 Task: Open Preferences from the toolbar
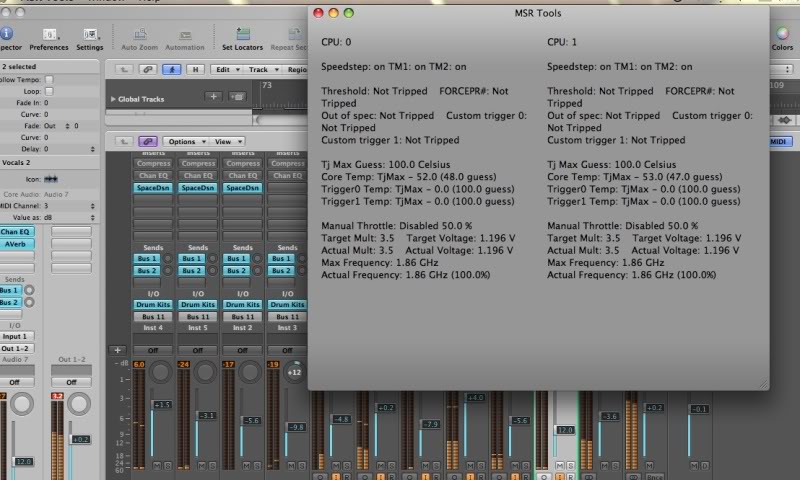point(48,35)
